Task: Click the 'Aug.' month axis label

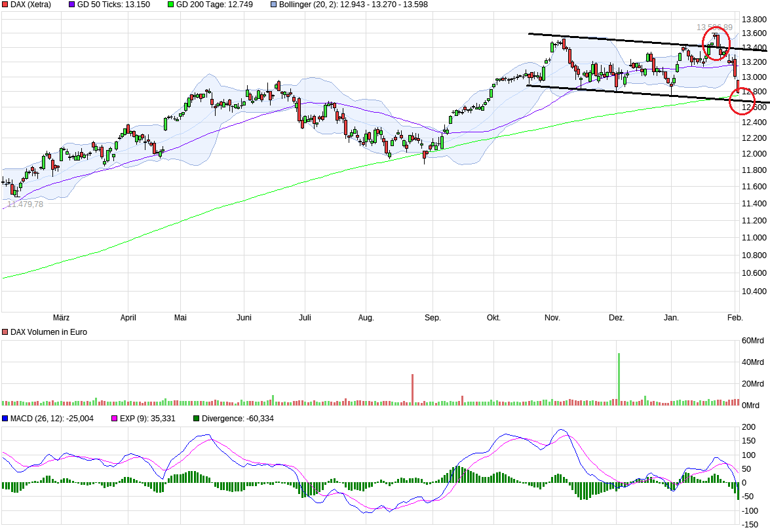Action: click(x=366, y=318)
